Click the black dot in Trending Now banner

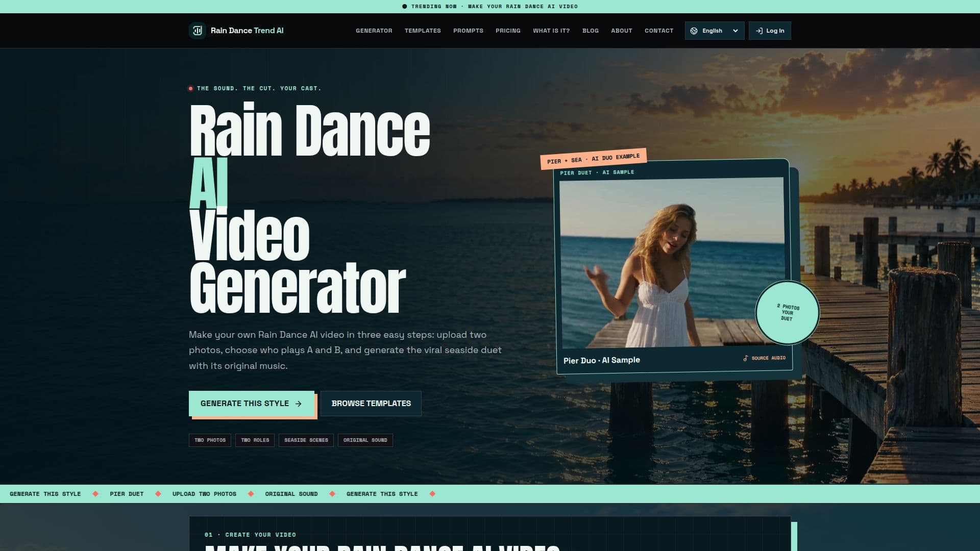point(405,7)
